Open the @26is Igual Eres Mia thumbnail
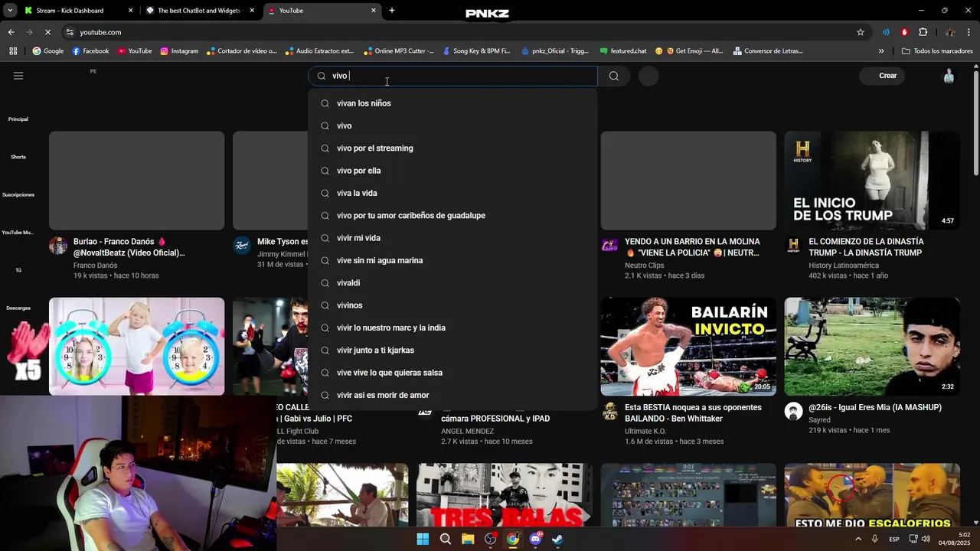Screen dimensions: 980x551 coord(872,346)
